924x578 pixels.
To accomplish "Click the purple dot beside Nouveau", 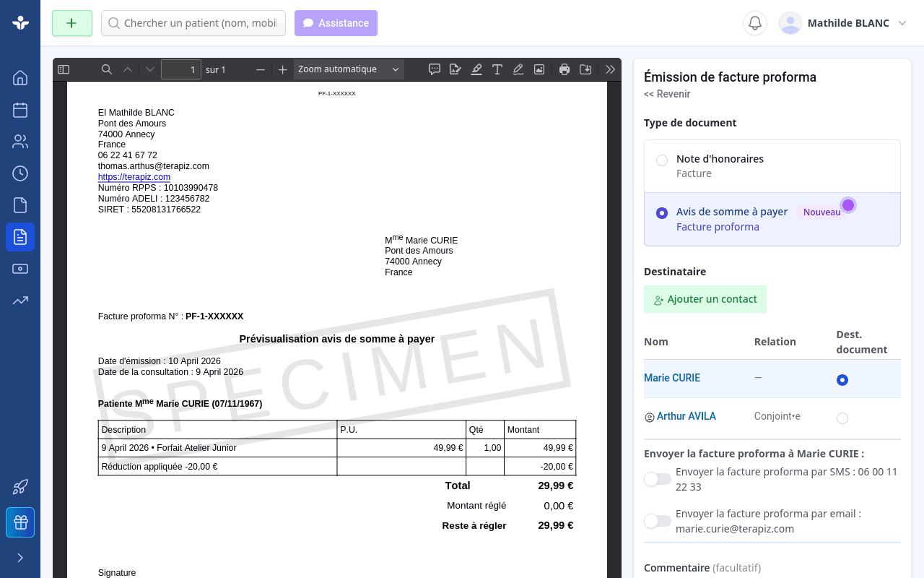I will pos(848,205).
